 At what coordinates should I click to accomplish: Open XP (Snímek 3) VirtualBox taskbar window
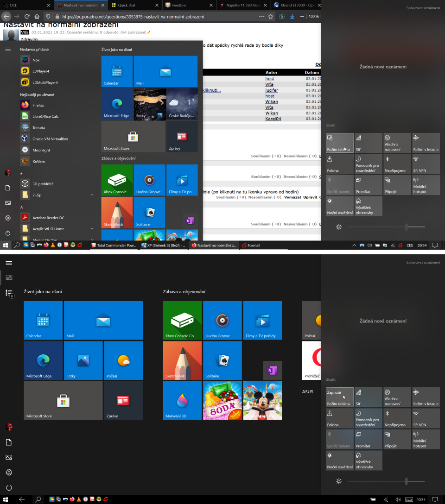pyautogui.click(x=164, y=245)
